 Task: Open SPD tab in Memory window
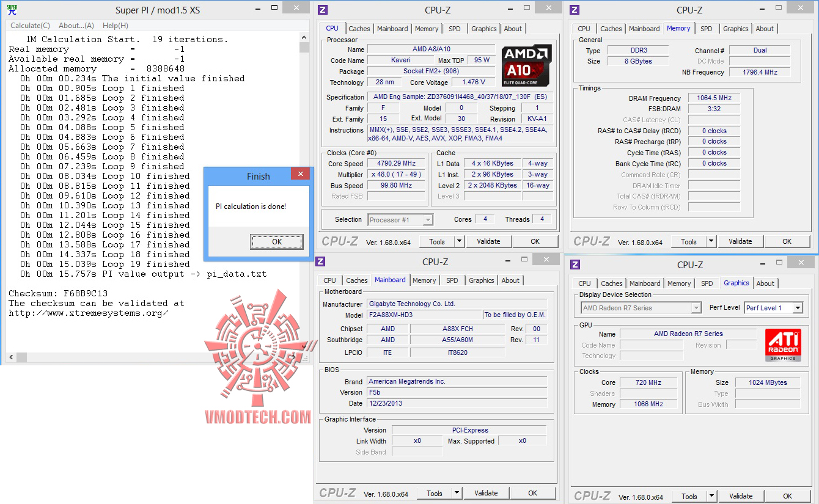click(x=707, y=29)
